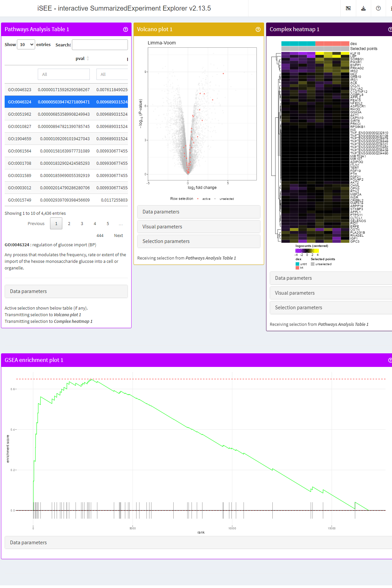
Task: Open the panel organization icon in header
Action: 348,8
